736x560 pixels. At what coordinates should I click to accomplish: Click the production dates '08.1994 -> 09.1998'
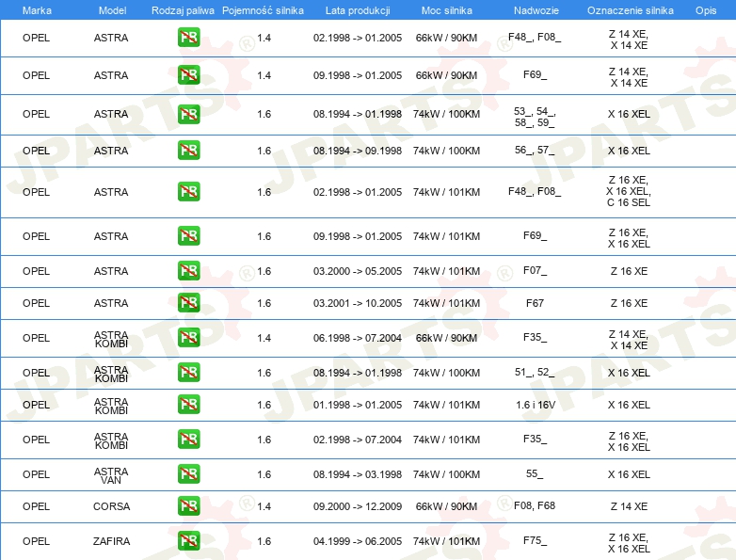click(x=358, y=151)
